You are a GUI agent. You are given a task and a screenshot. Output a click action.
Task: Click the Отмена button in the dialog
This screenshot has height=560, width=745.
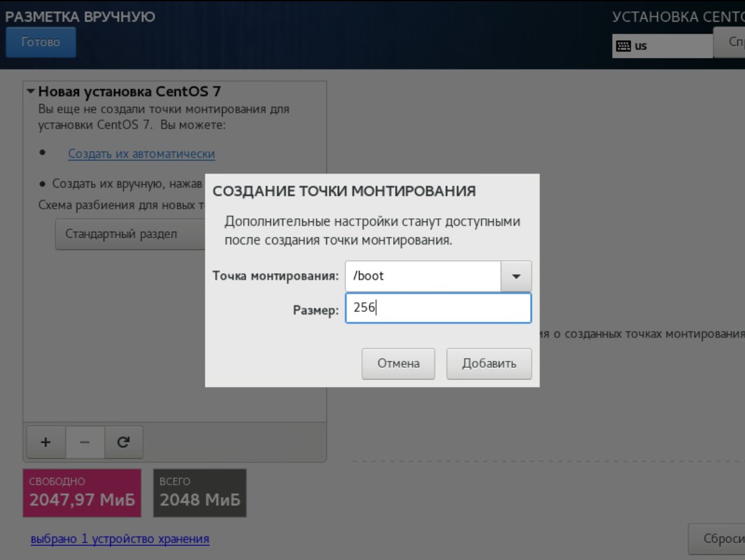pos(398,363)
